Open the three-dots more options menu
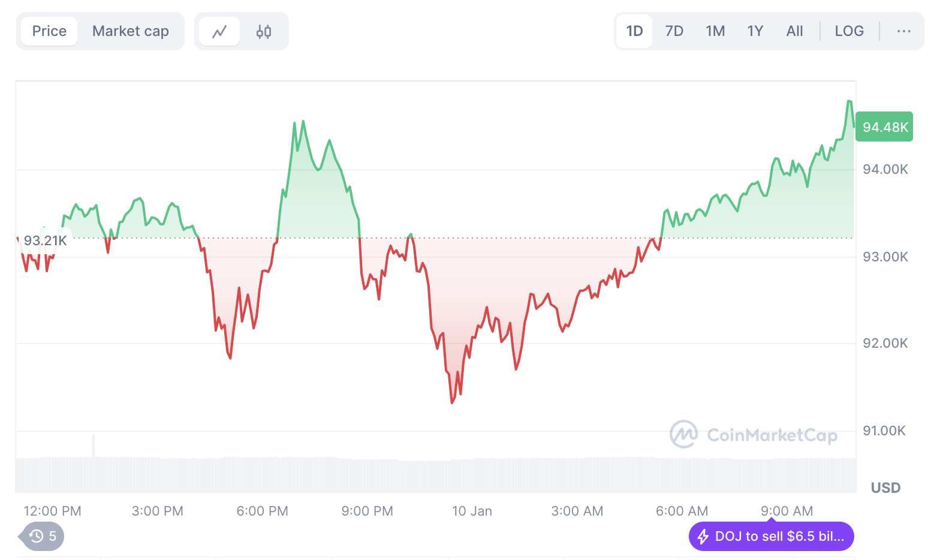Screen dimensions: 934x560 click(903, 31)
